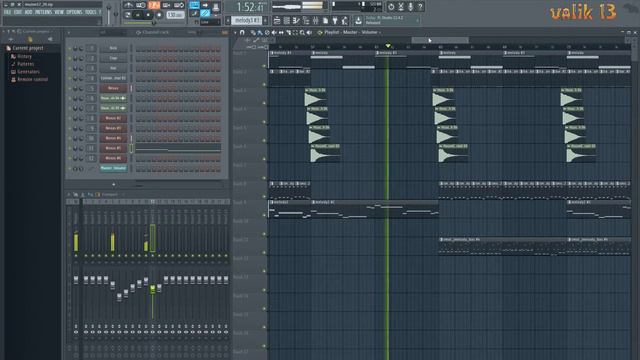This screenshot has height=360, width=640.
Task: Select the playlist Playback tool
Action: pos(309,32)
